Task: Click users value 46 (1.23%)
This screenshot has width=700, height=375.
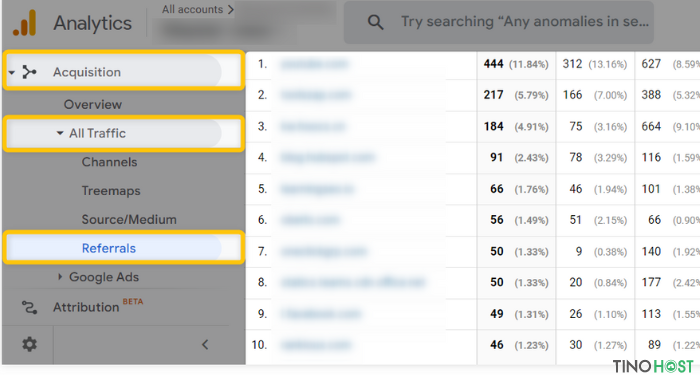Action: [x=519, y=345]
